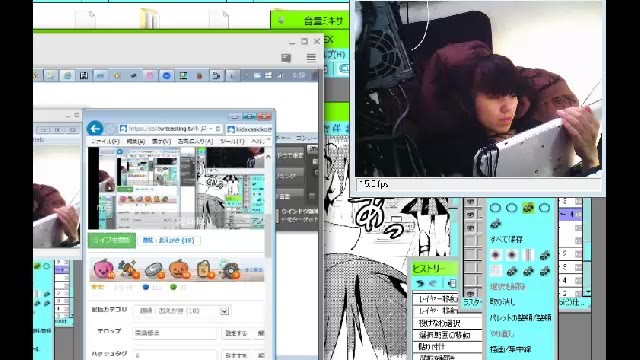Open the ツール(T) menu
Screen dimensions: 640x360
(232, 141)
